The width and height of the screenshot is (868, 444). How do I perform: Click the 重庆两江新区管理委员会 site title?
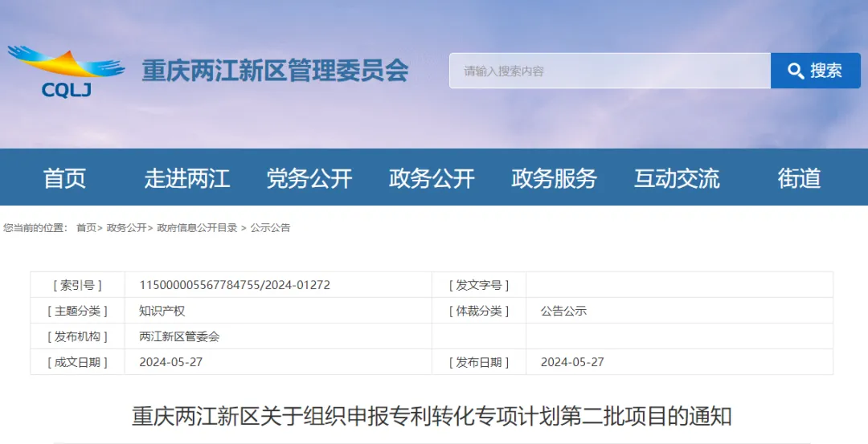tap(275, 71)
